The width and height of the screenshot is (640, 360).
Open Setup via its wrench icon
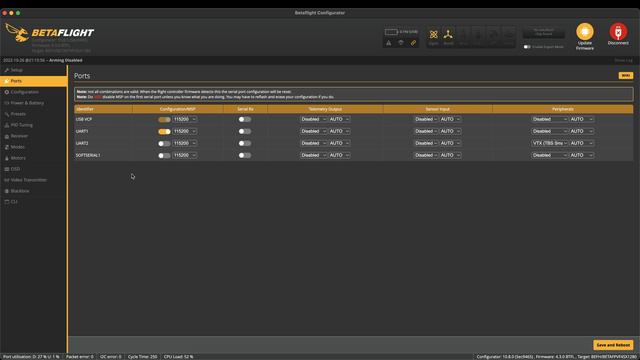click(7, 70)
